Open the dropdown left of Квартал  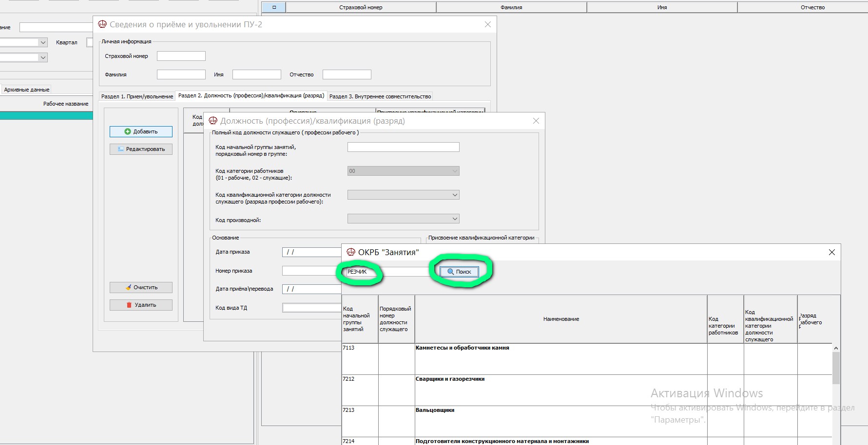tap(43, 42)
